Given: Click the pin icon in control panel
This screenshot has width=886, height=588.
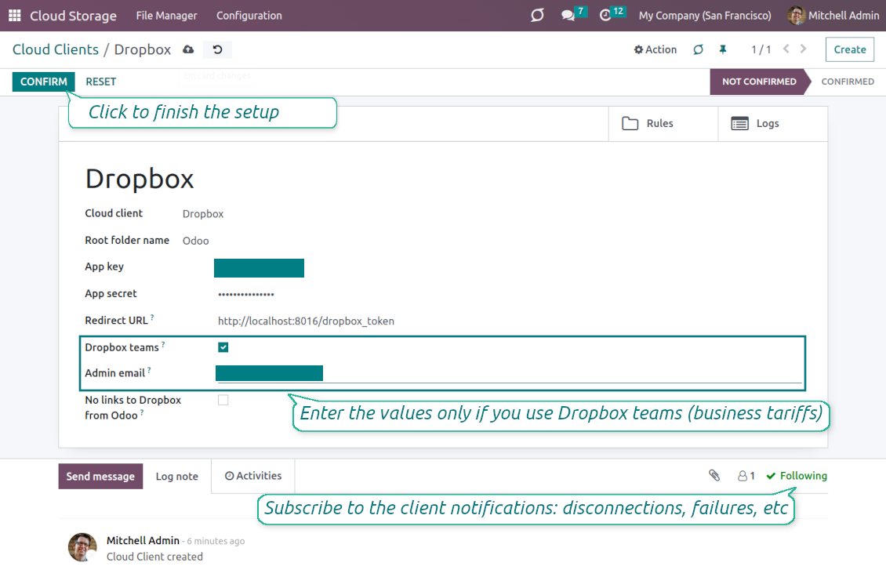Looking at the screenshot, I should (x=723, y=49).
